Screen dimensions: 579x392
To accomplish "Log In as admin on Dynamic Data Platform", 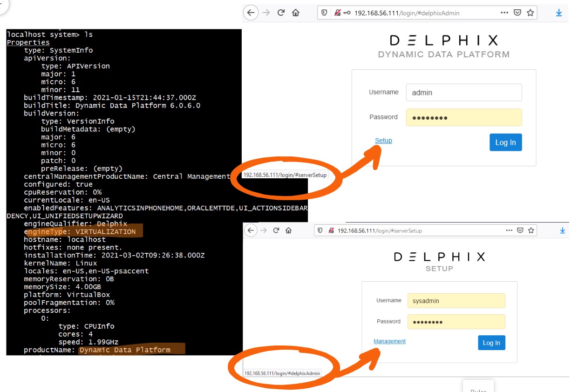I will [x=505, y=142].
